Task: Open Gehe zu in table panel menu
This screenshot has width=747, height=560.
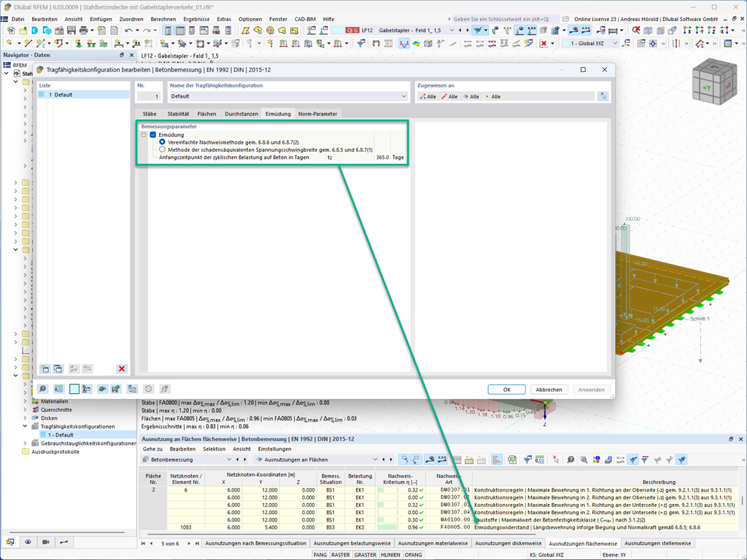Action: click(x=152, y=449)
